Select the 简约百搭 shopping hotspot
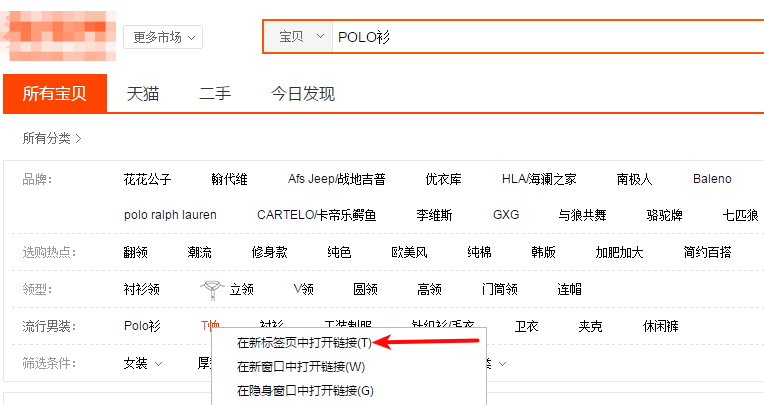This screenshot has height=405, width=764. 707,252
